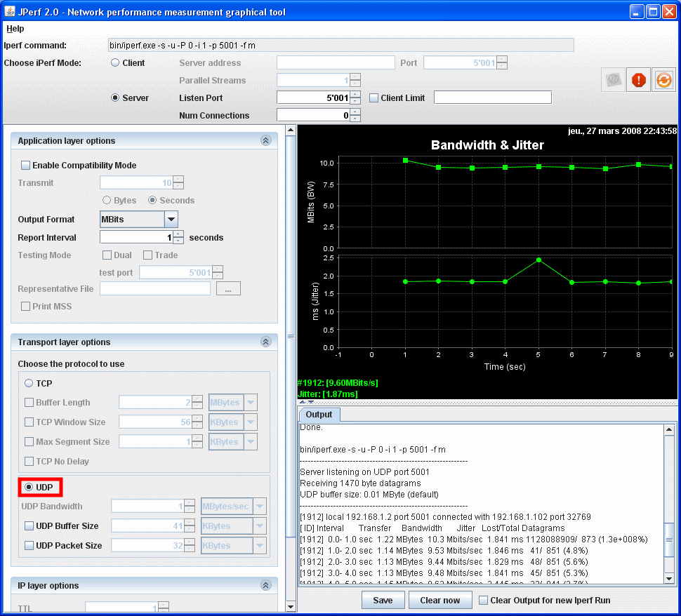
Task: Click the #1912: [9.60MBits/s] legend text
Action: click(x=338, y=383)
